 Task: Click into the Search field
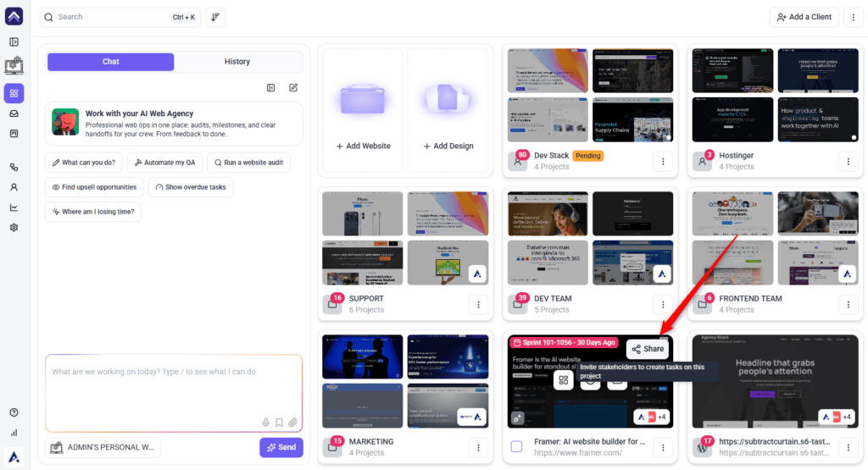(x=120, y=17)
